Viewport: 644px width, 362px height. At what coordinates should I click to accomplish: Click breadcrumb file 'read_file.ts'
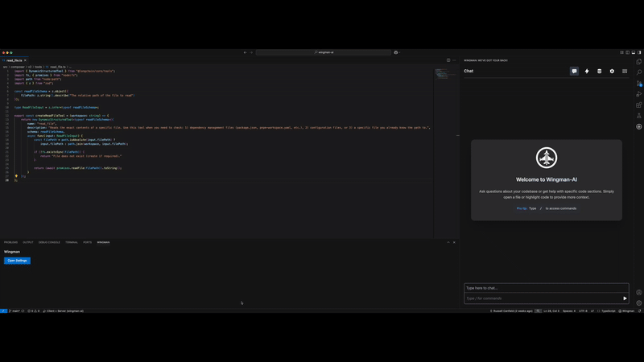[56, 67]
